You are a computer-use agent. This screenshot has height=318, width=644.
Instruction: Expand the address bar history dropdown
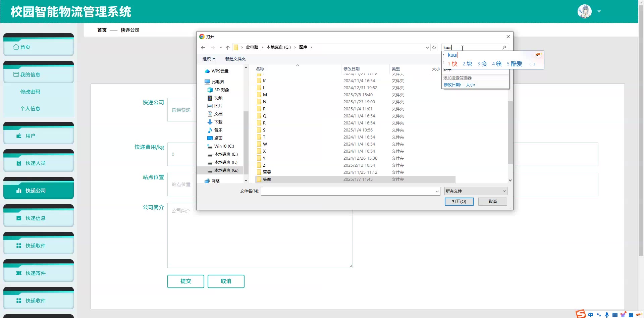click(x=427, y=48)
